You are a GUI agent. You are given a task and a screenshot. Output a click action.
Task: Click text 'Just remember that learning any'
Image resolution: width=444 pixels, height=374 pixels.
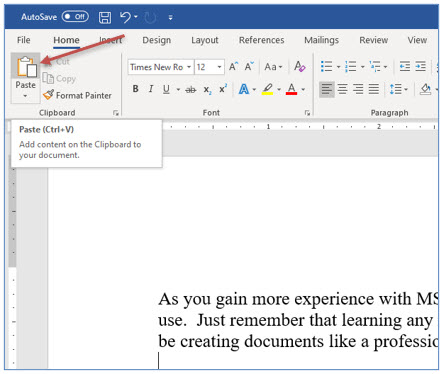pos(315,320)
